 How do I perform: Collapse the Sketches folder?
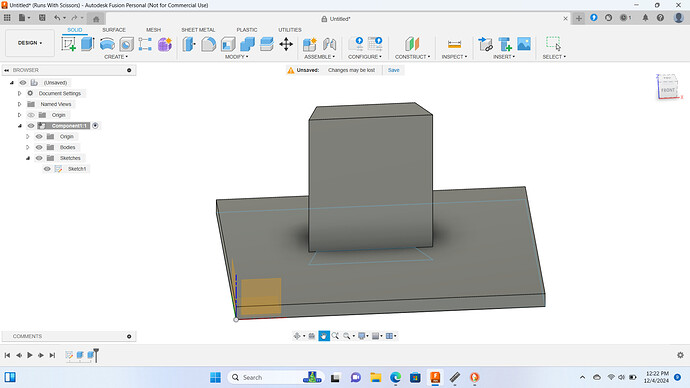[28, 158]
